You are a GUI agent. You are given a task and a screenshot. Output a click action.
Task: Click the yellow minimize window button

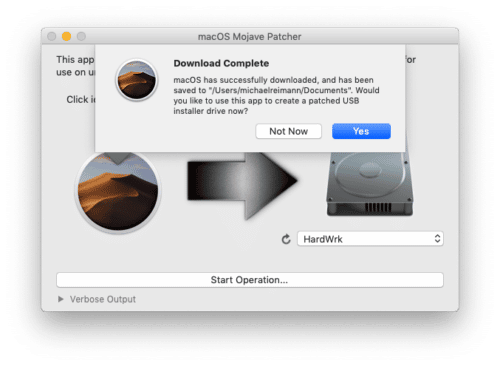pyautogui.click(x=66, y=36)
